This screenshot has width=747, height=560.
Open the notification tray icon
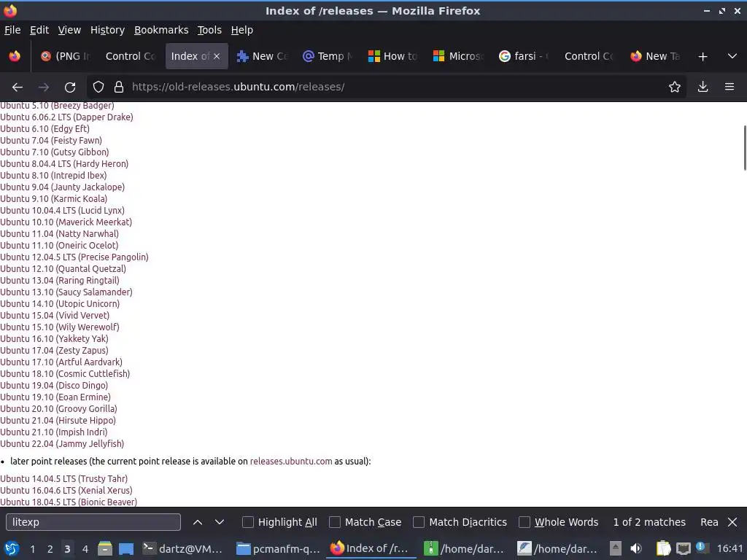pyautogui.click(x=701, y=548)
